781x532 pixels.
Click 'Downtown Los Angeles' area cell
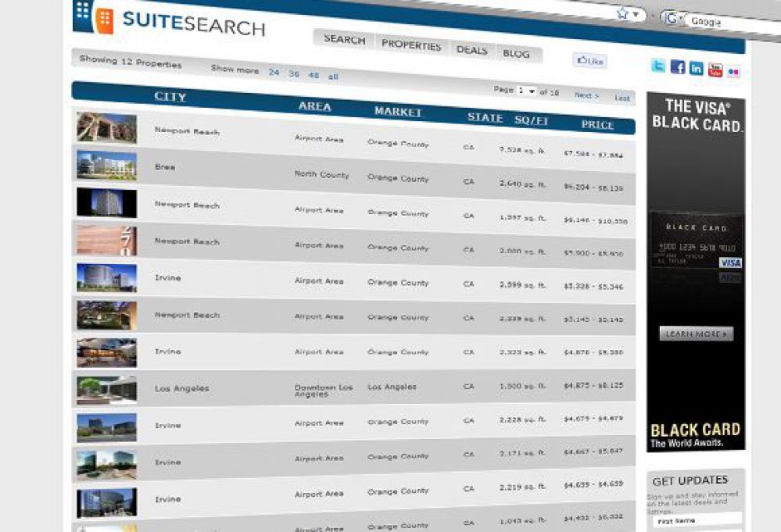click(323, 391)
